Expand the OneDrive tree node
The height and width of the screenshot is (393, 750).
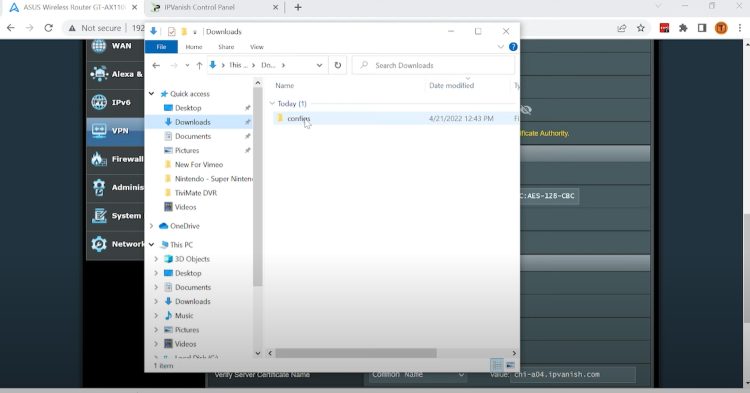click(x=152, y=226)
